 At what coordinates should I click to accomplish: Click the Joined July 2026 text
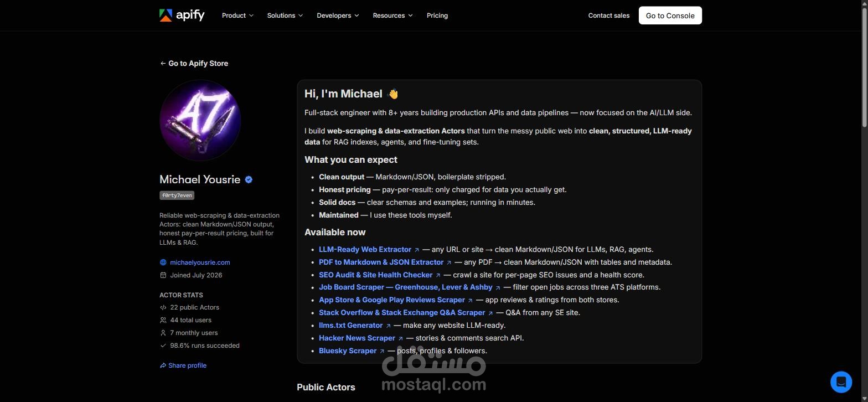point(196,275)
